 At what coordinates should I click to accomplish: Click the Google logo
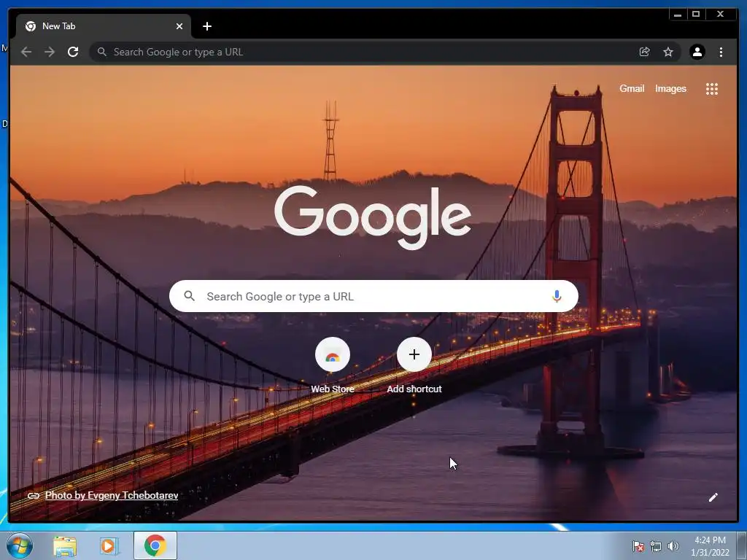(x=373, y=217)
